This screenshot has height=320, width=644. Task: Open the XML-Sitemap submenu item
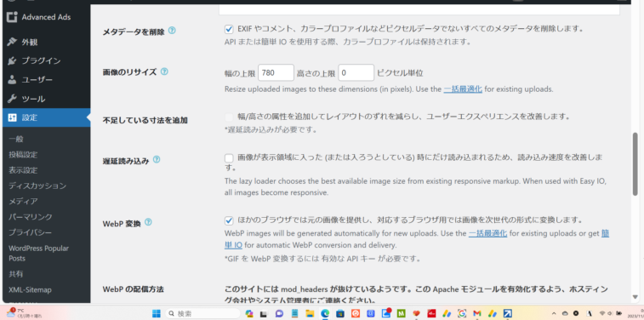30,289
